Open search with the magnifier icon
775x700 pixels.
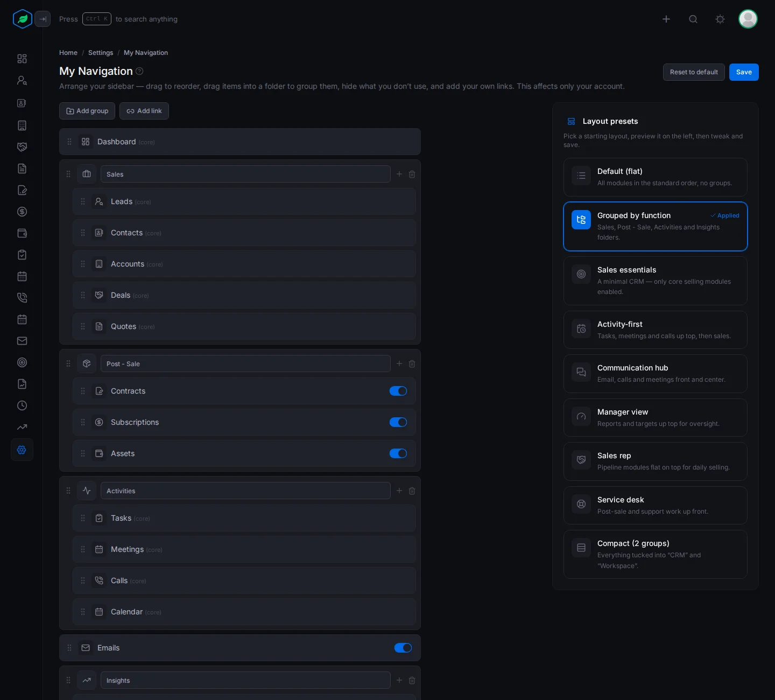(693, 19)
